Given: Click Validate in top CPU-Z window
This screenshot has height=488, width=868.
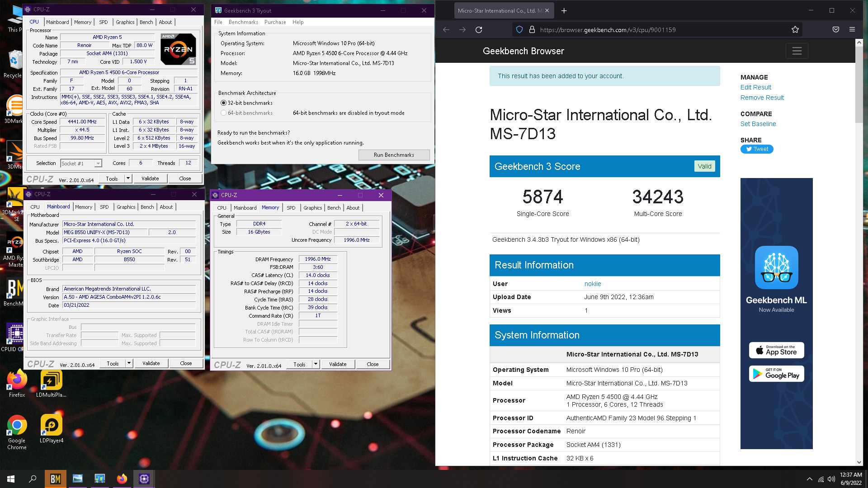Looking at the screenshot, I should (150, 178).
